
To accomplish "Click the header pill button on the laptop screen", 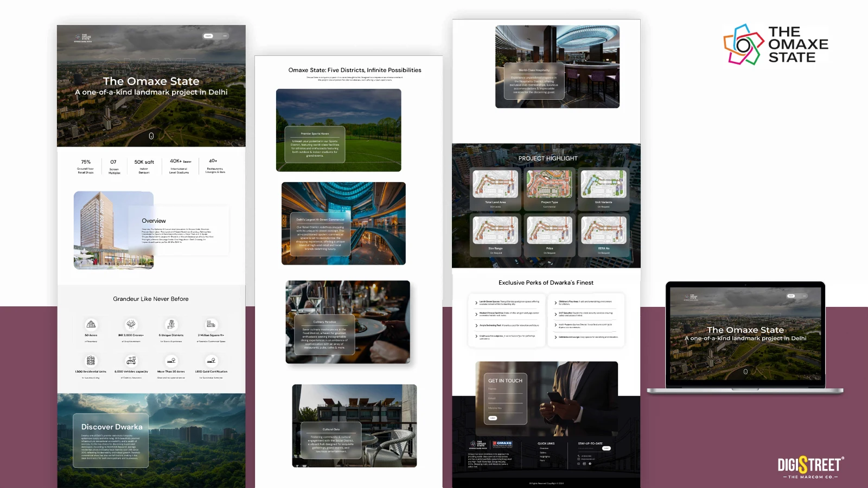I will click(791, 296).
